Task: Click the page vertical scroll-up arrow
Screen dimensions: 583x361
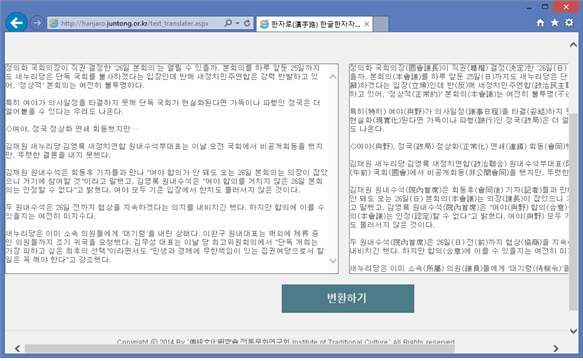Action: 573,45
